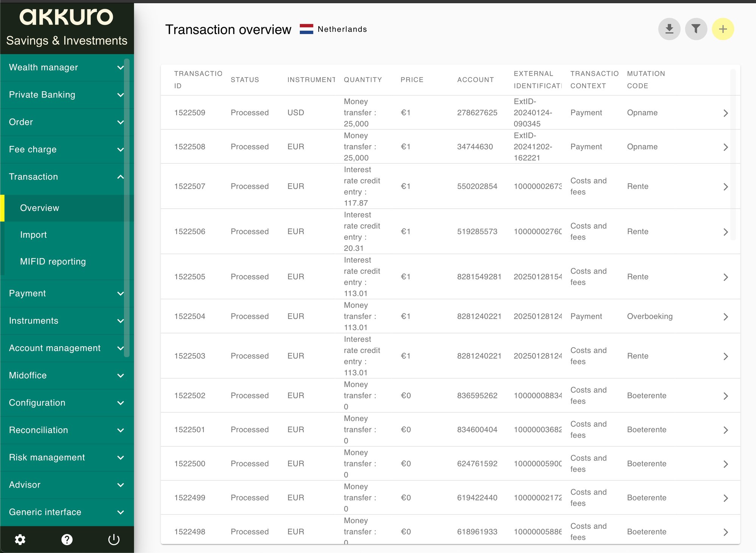Expand the Midoffice menu section

67,375
